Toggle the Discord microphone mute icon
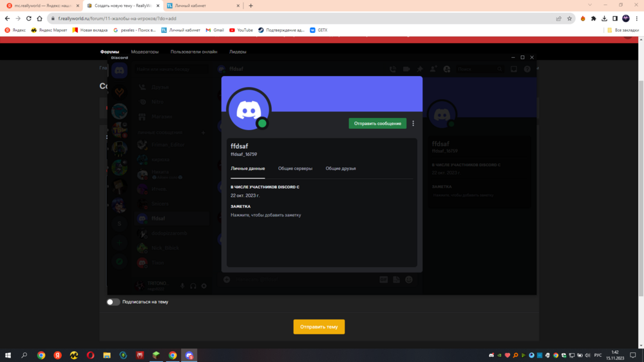Viewport: 644px width, 362px height. [x=182, y=285]
